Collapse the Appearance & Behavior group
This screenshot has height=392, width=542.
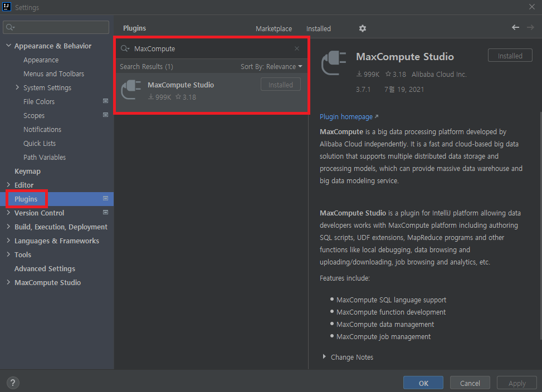point(8,46)
